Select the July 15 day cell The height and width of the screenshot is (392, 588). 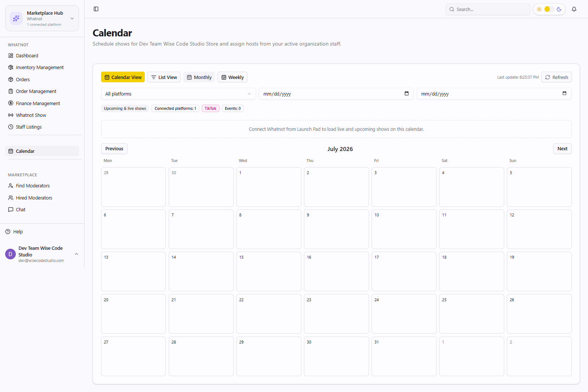click(x=269, y=271)
